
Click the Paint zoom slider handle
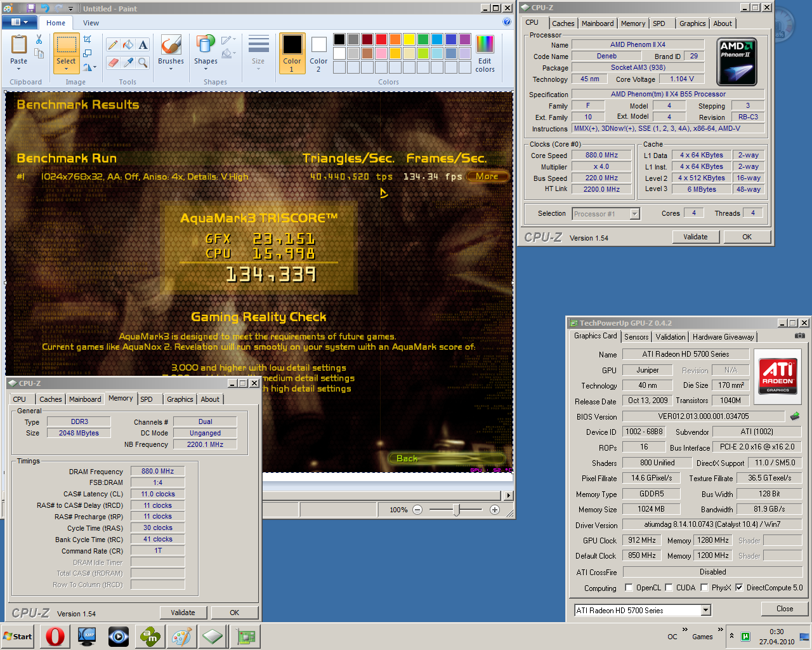click(456, 510)
